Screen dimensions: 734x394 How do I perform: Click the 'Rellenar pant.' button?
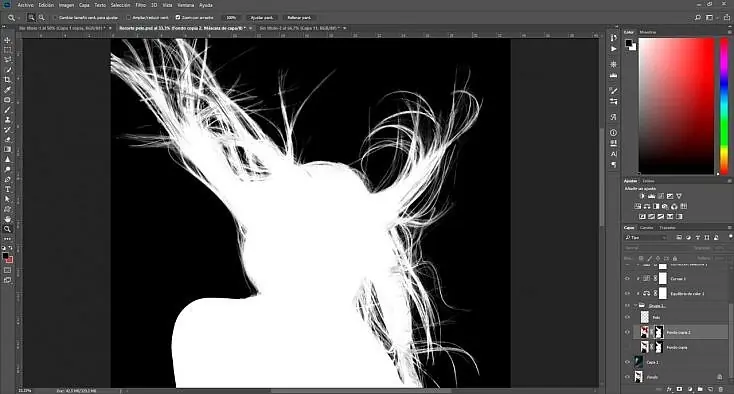tap(299, 17)
